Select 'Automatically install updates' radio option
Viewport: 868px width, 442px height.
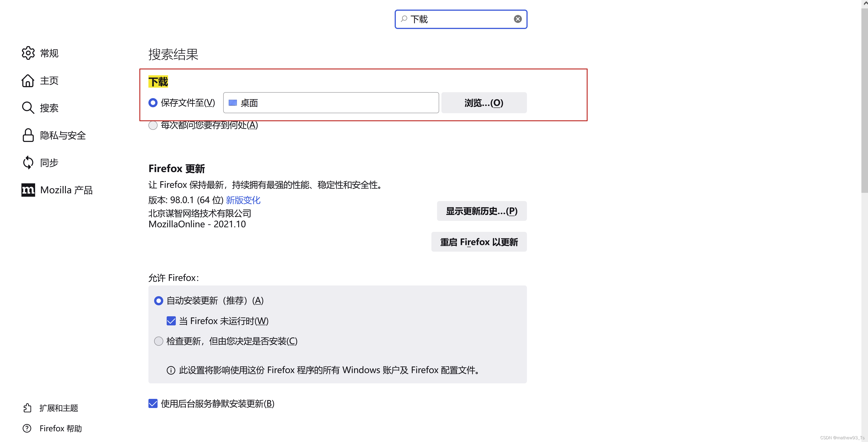point(158,300)
